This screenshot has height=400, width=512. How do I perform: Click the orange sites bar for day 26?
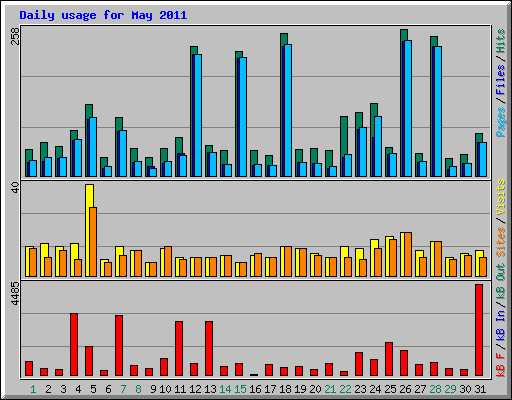click(x=408, y=254)
